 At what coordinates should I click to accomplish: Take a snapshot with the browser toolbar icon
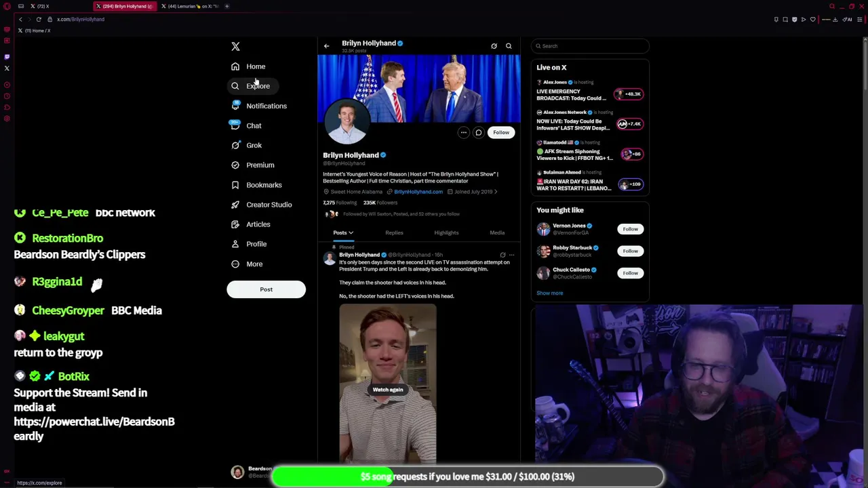pos(786,19)
